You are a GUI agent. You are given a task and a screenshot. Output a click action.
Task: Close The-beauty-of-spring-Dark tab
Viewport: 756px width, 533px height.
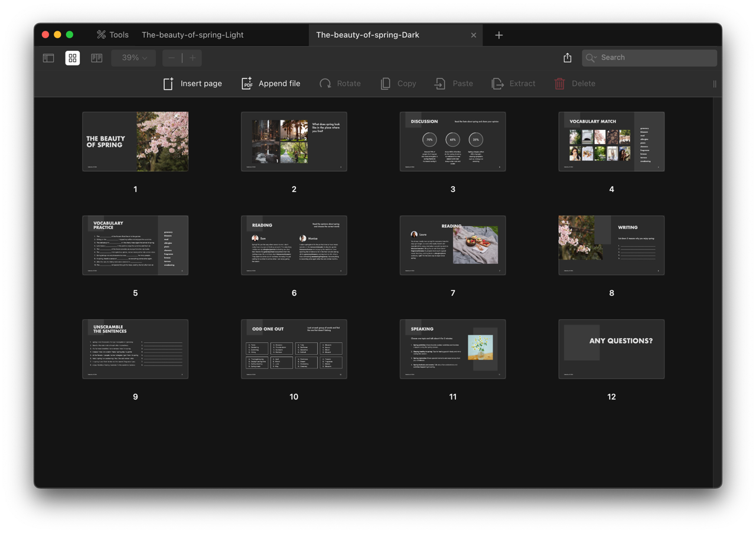click(x=473, y=35)
